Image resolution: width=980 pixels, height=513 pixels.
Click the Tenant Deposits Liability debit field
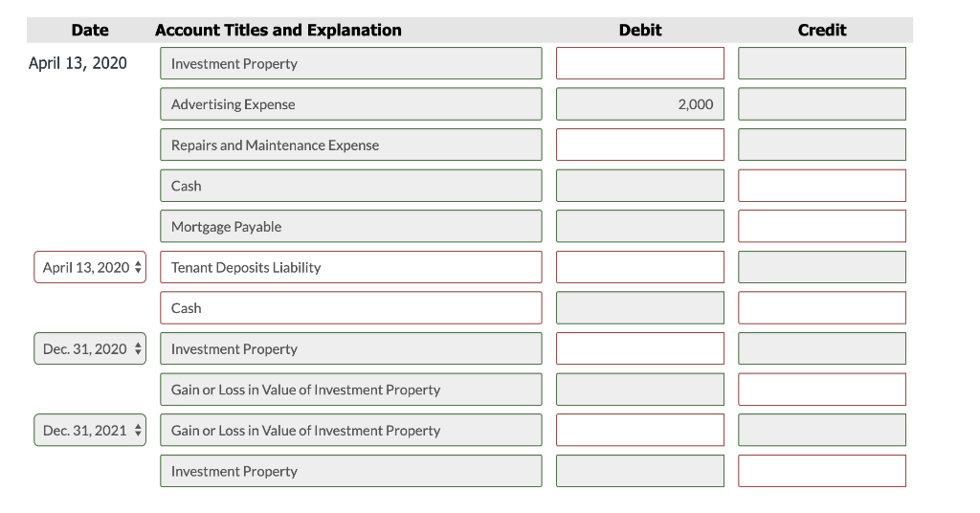640,267
